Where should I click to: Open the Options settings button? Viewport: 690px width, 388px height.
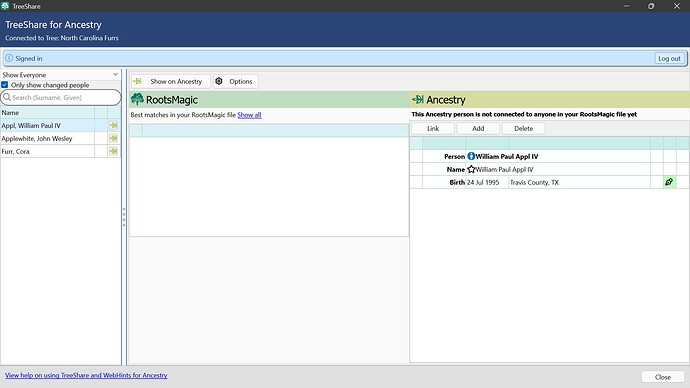click(235, 81)
